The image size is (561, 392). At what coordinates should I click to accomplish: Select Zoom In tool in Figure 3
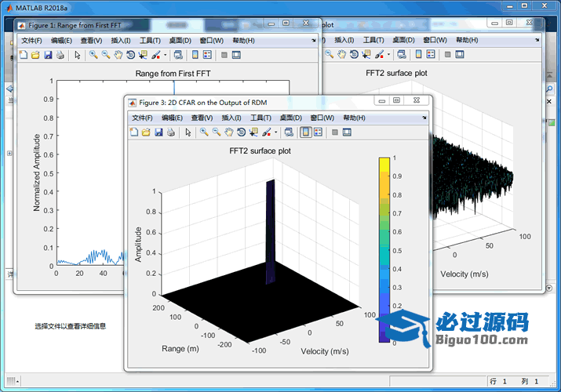point(203,132)
